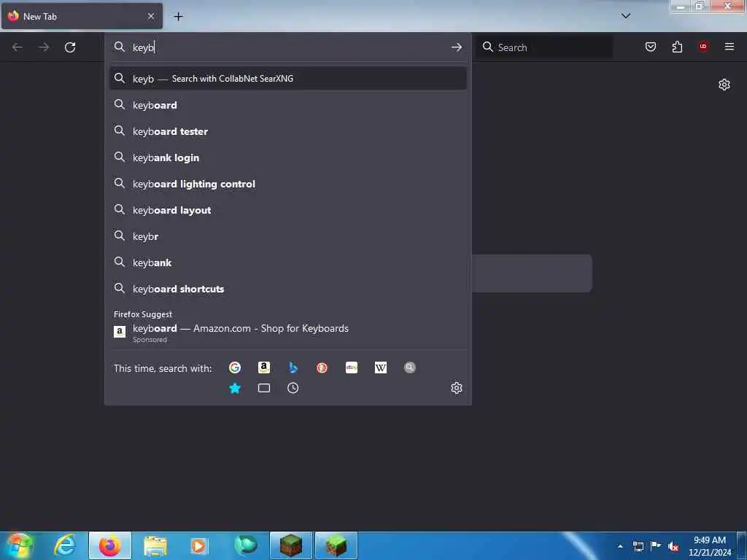
Task: Go back using the back arrow
Action: tap(18, 47)
